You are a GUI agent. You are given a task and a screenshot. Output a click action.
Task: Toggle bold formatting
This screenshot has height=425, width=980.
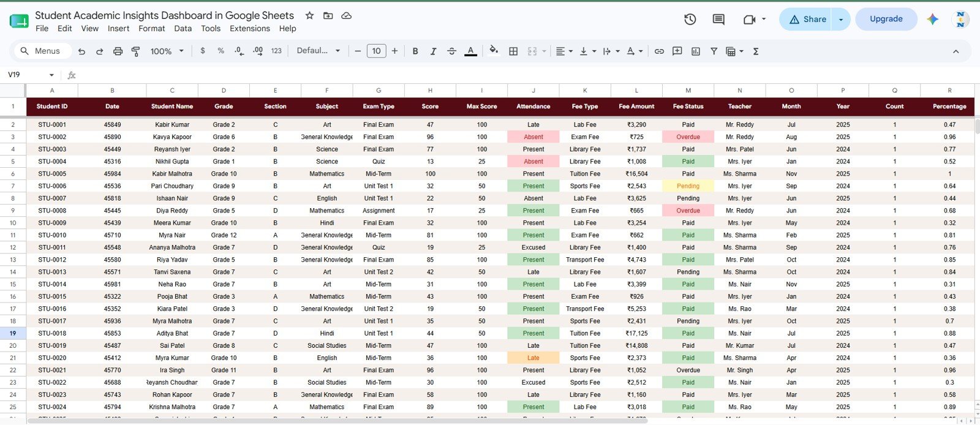point(415,51)
